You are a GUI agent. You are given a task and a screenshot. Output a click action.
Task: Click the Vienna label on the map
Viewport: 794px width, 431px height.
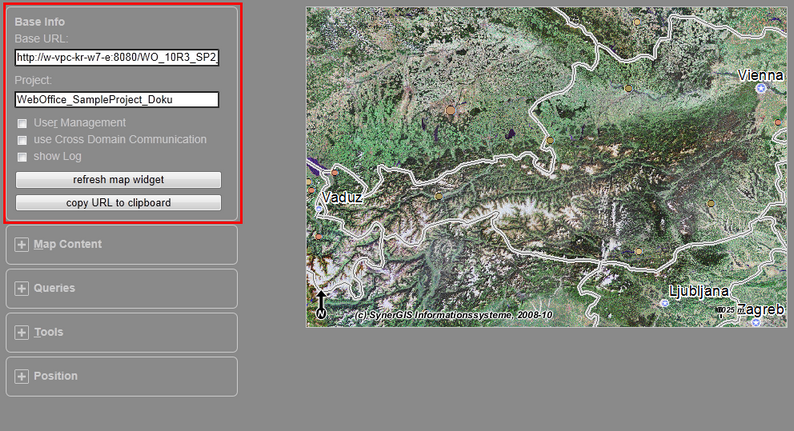pyautogui.click(x=761, y=75)
